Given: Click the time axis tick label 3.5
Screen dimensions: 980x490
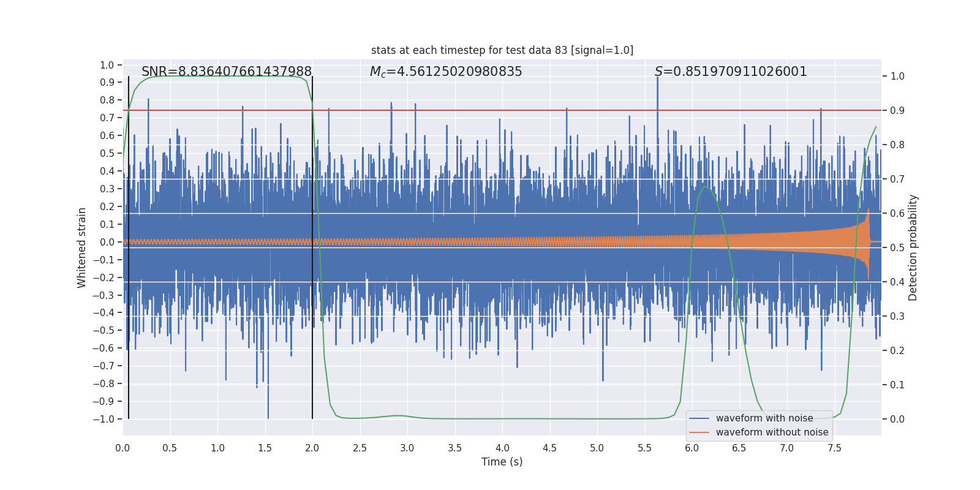Looking at the screenshot, I should pos(454,448).
